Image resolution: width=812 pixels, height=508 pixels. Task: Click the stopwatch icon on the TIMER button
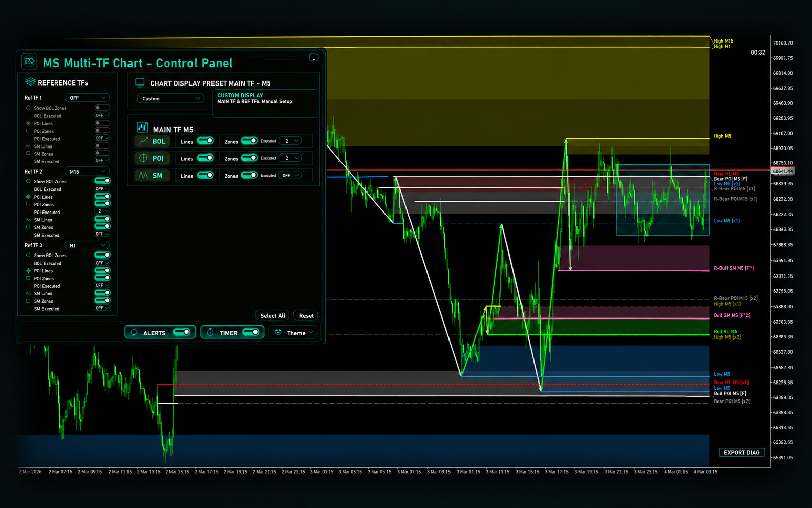pos(210,332)
